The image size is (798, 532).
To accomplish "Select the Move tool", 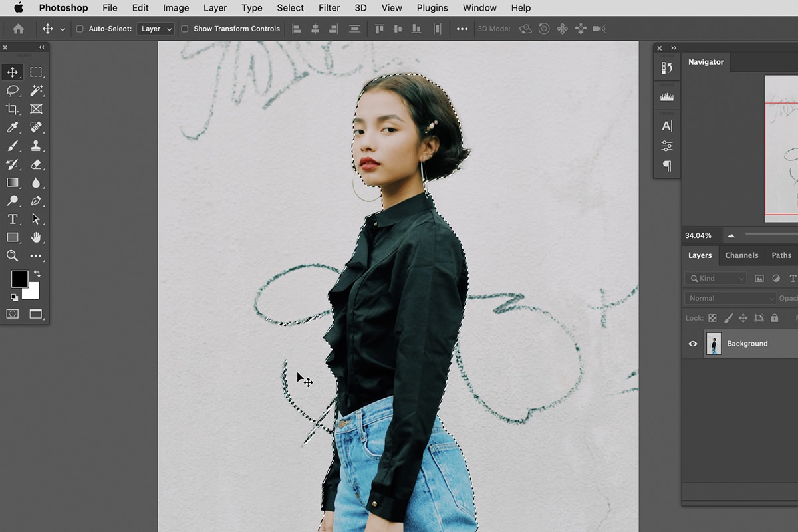I will point(12,72).
